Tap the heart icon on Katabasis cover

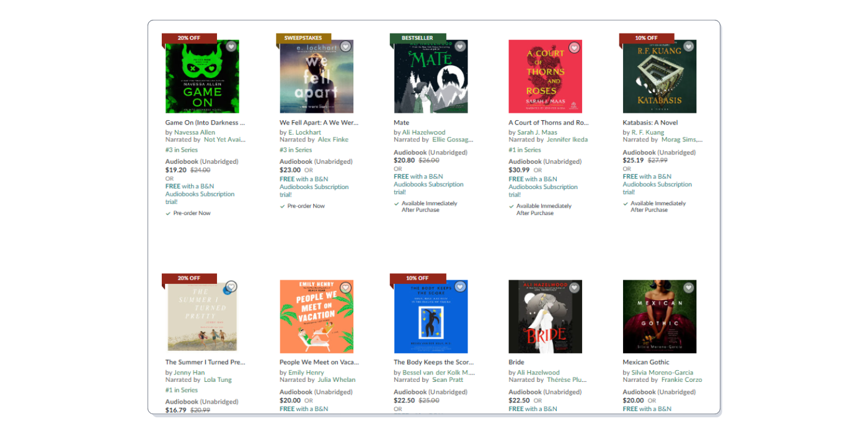(688, 46)
